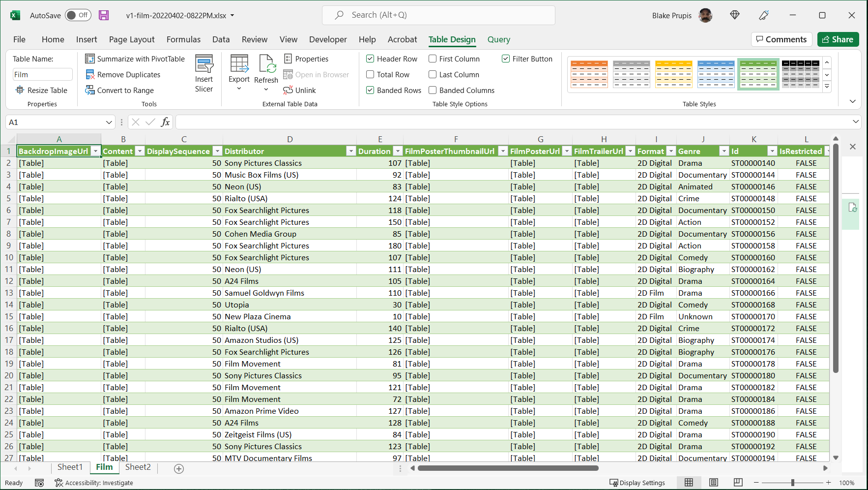Click the Resize Table button
The height and width of the screenshot is (490, 868).
(x=42, y=90)
